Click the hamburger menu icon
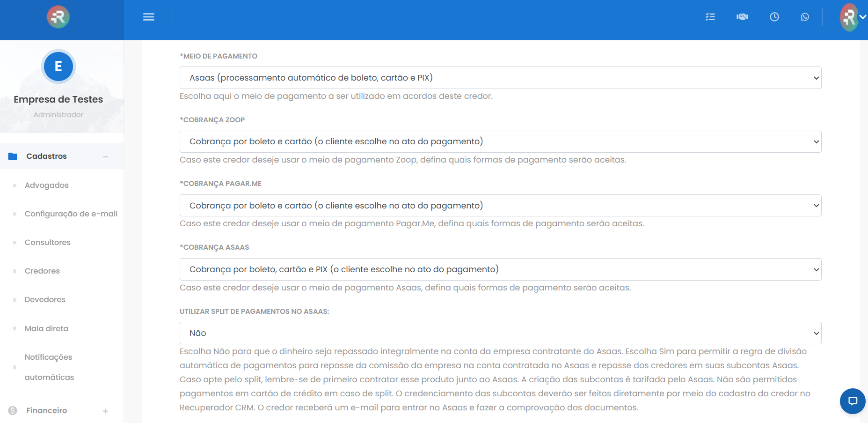This screenshot has width=868, height=423. (148, 17)
